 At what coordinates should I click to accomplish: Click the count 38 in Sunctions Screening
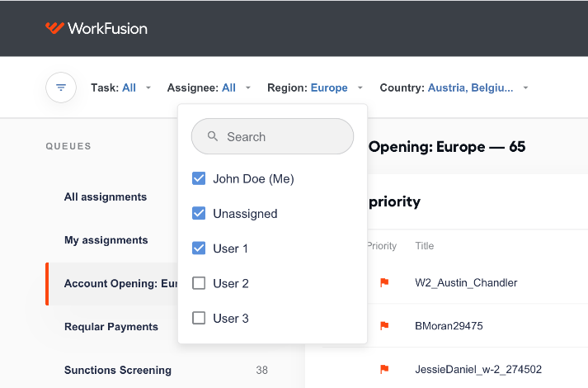tap(261, 371)
